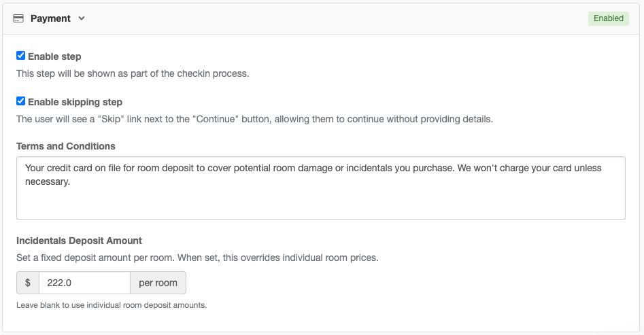Toggle the Enable skipping step checkbox

click(21, 101)
